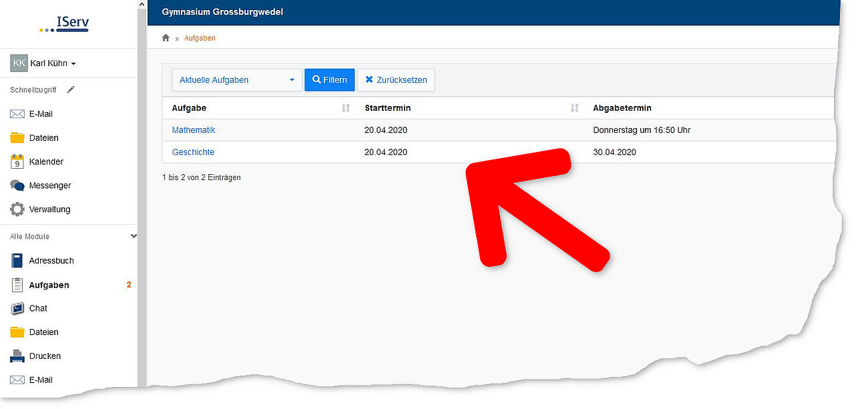Open the Mathematik task link
Screen dimensions: 868x409
[194, 130]
